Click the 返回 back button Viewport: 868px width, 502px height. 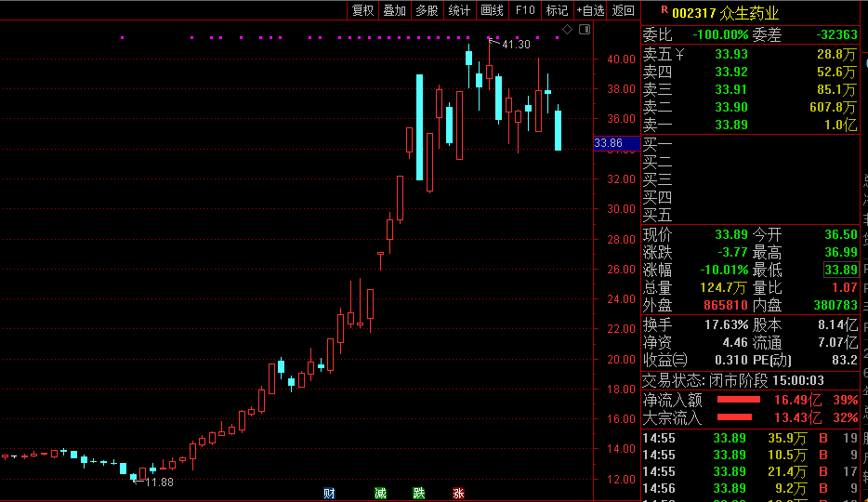(623, 10)
